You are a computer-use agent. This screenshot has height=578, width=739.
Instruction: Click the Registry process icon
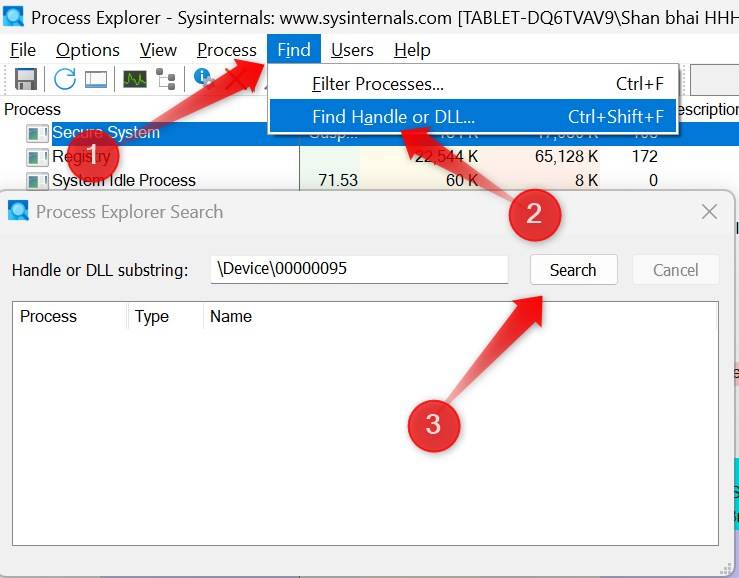coord(37,157)
